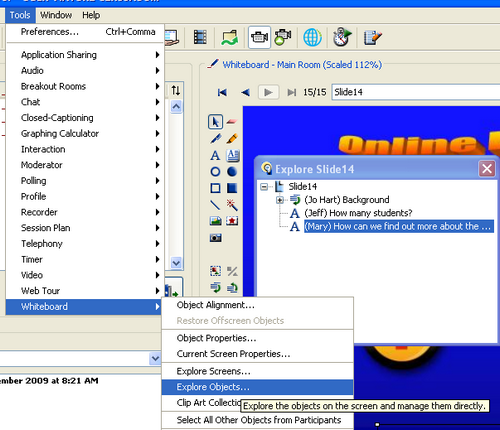The height and width of the screenshot is (430, 500).
Task: Open the Polling submenu
Action: (85, 181)
